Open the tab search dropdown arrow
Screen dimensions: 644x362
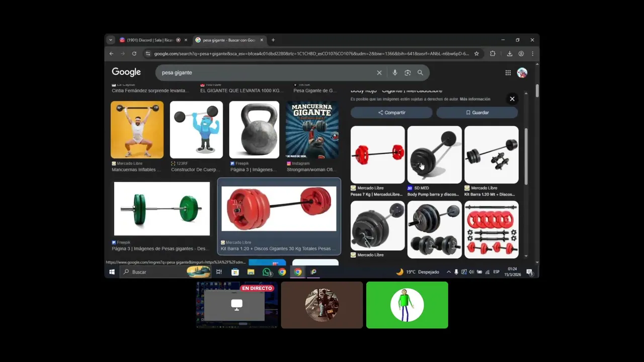(x=111, y=40)
